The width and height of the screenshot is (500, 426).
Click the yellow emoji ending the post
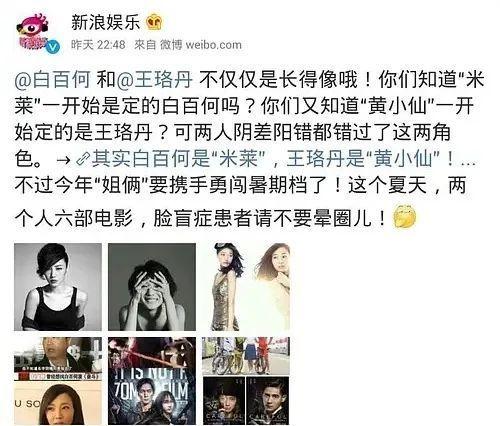click(x=405, y=217)
